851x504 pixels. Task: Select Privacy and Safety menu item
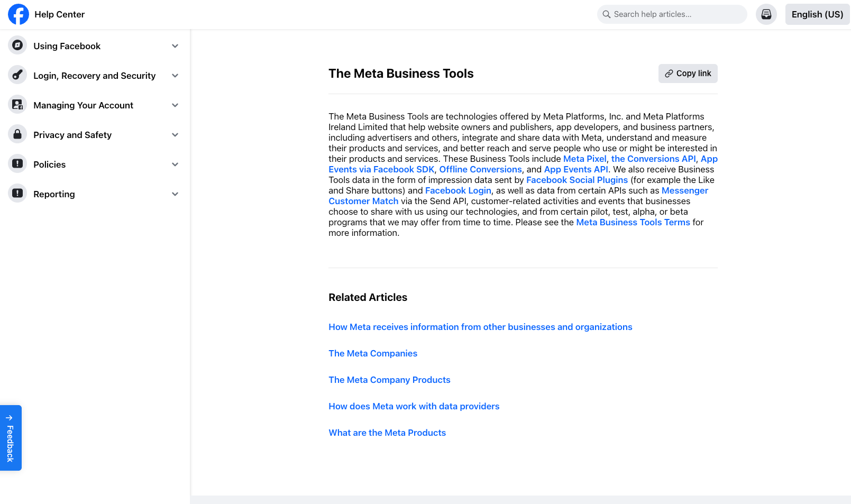coord(95,135)
